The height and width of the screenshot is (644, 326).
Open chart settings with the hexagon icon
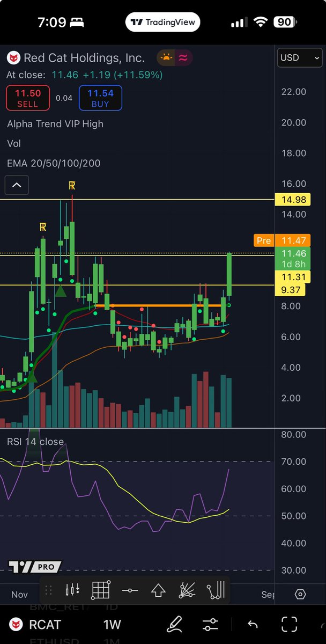click(x=300, y=594)
